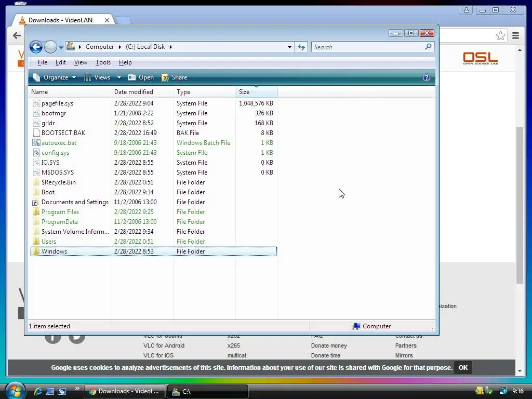
Task: Expand the Views dropdown arrow
Action: [x=119, y=77]
